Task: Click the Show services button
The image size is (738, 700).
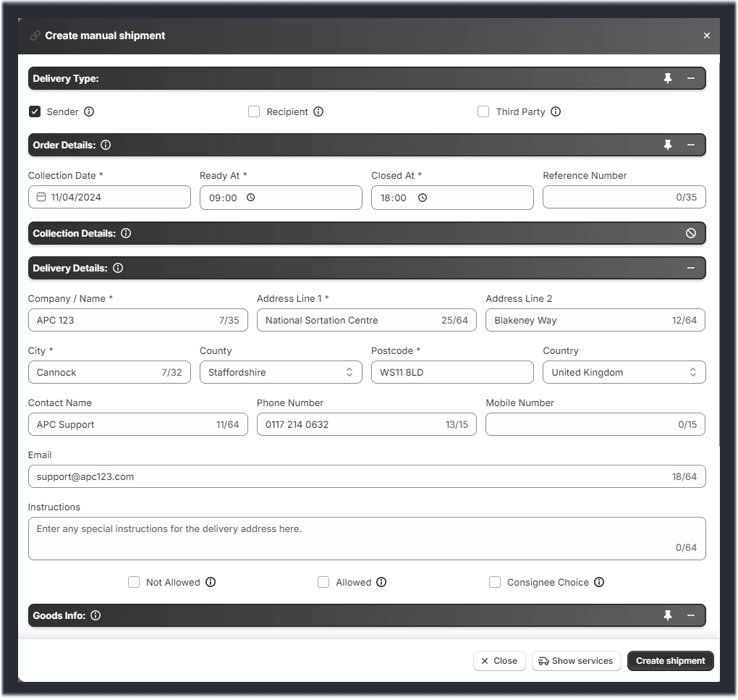Action: click(576, 661)
